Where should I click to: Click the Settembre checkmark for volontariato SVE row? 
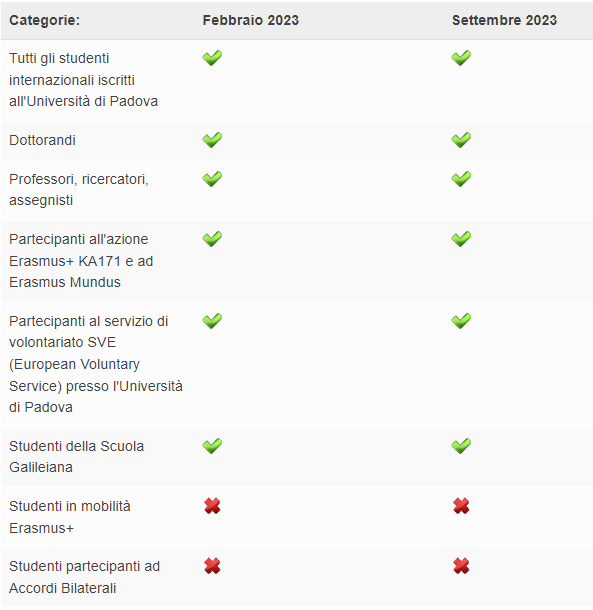[x=461, y=321]
